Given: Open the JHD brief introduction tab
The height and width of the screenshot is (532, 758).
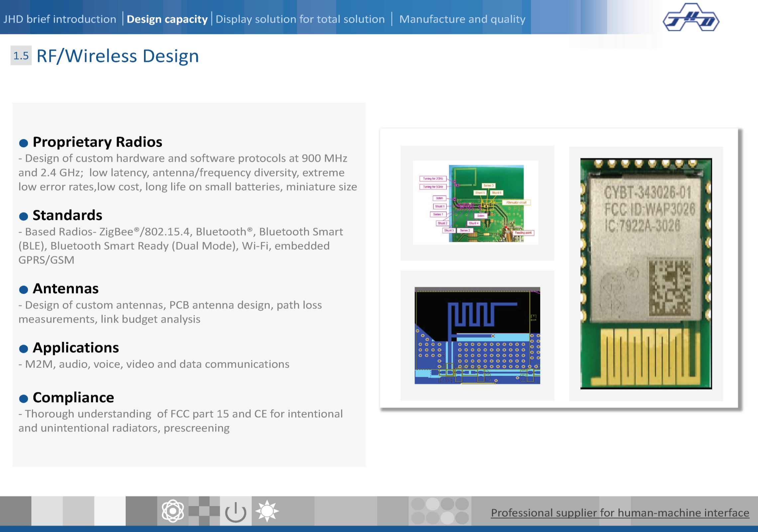Looking at the screenshot, I should point(60,19).
